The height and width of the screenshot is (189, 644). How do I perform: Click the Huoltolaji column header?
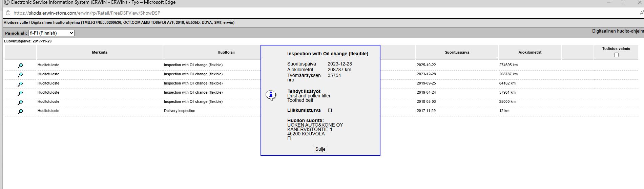[x=226, y=52]
